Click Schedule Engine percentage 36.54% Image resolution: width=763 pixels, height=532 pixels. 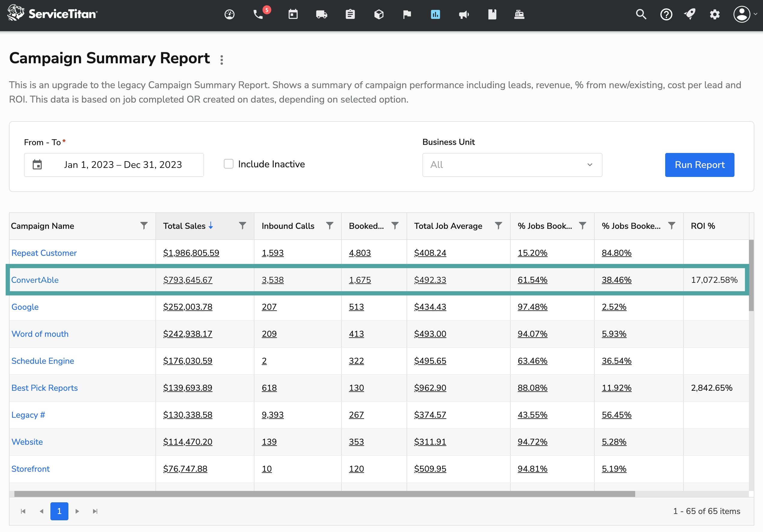point(617,361)
